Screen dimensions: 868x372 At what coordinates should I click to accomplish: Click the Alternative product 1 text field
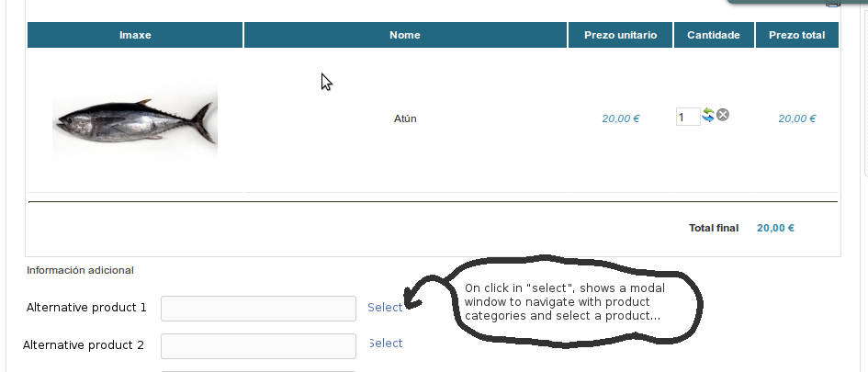pyautogui.click(x=258, y=308)
